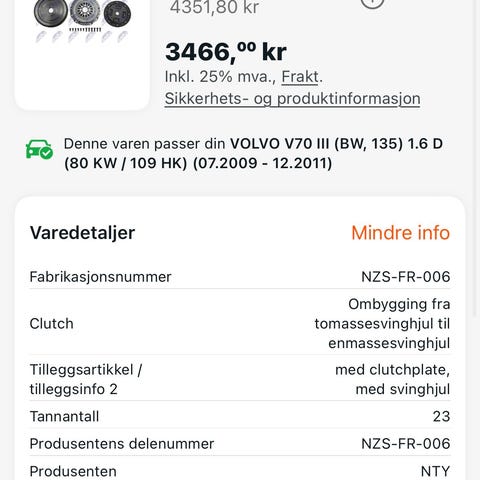The width and height of the screenshot is (480, 480).
Task: Open the Frakt shipping link
Action: [x=300, y=77]
